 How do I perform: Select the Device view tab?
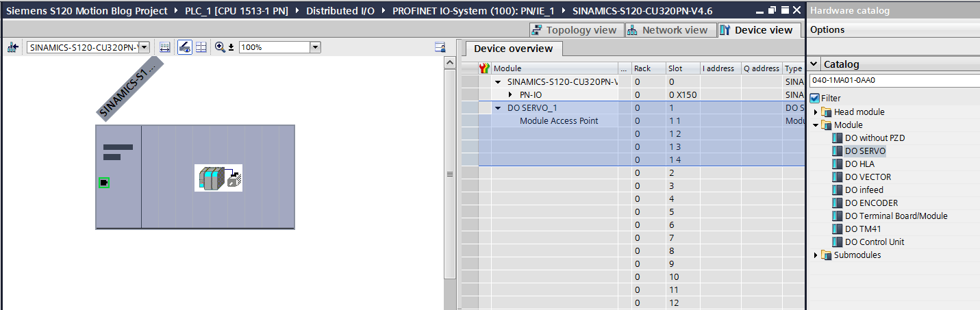coord(759,30)
